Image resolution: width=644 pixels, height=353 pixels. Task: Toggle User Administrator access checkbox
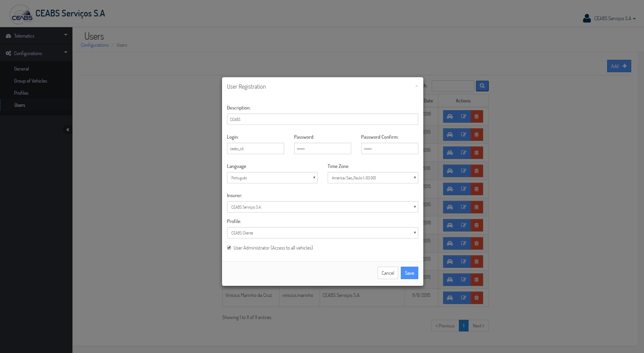click(229, 248)
